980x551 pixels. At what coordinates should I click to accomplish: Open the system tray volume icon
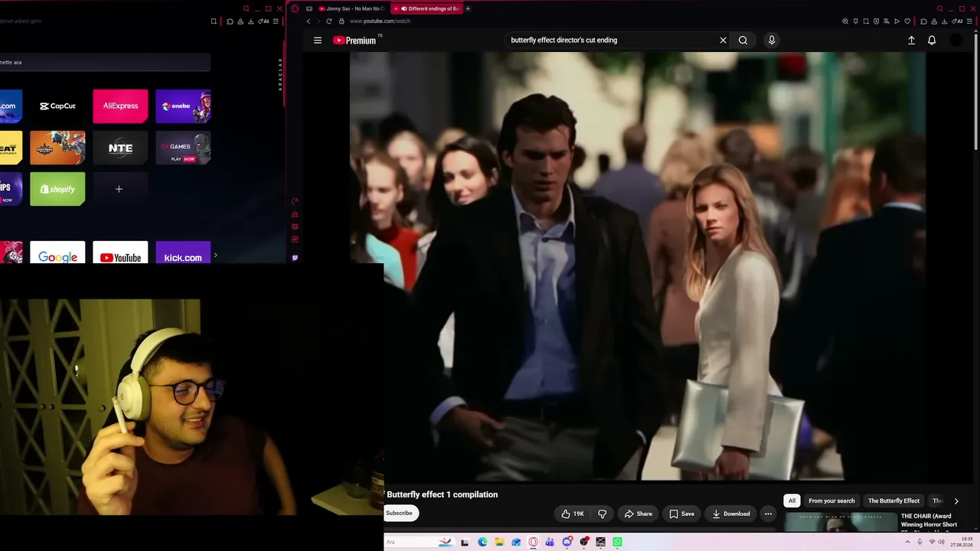coord(942,542)
